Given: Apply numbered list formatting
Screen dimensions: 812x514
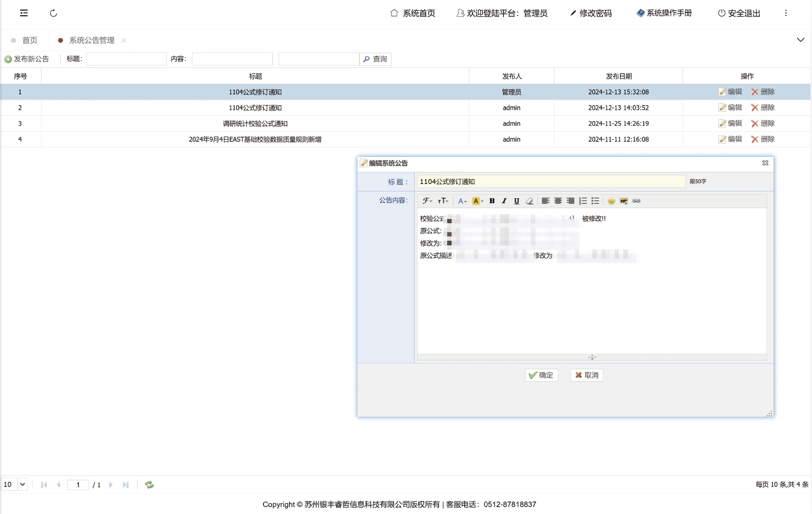Looking at the screenshot, I should (583, 201).
